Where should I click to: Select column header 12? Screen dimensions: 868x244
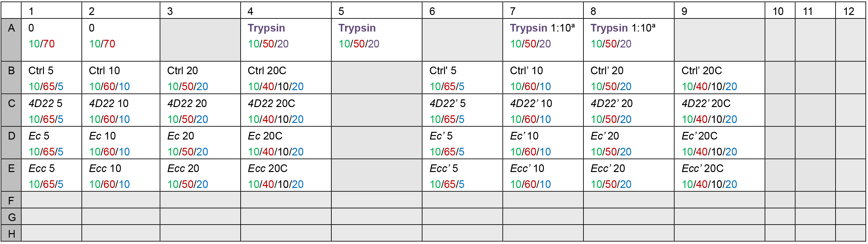click(850, 11)
